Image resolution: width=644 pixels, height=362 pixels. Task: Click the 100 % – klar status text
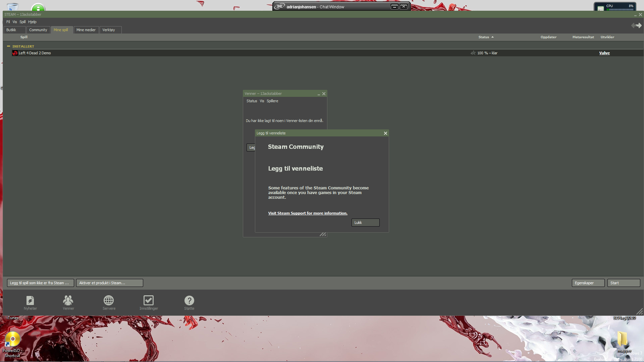pyautogui.click(x=487, y=53)
